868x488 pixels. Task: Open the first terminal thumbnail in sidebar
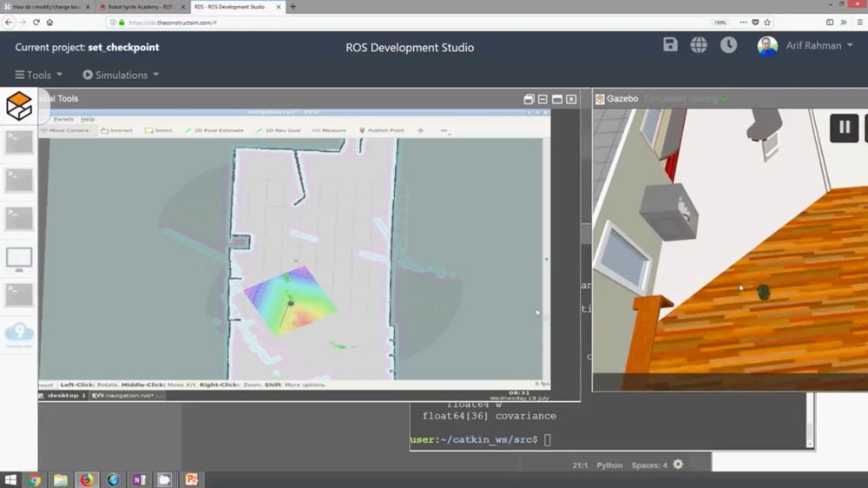point(19,142)
